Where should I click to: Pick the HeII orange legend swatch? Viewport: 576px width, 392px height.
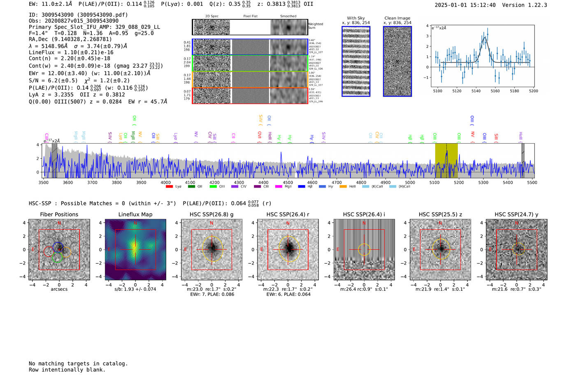(343, 187)
